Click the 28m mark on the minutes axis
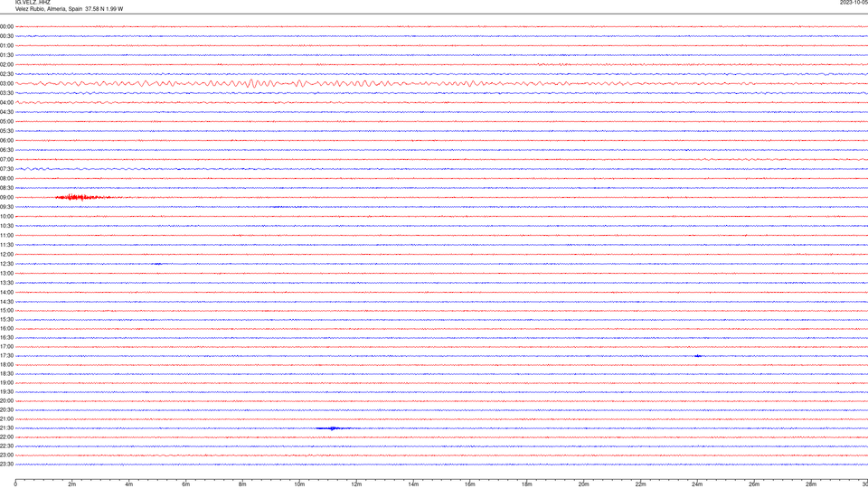Image resolution: width=868 pixels, height=488 pixels. click(811, 484)
